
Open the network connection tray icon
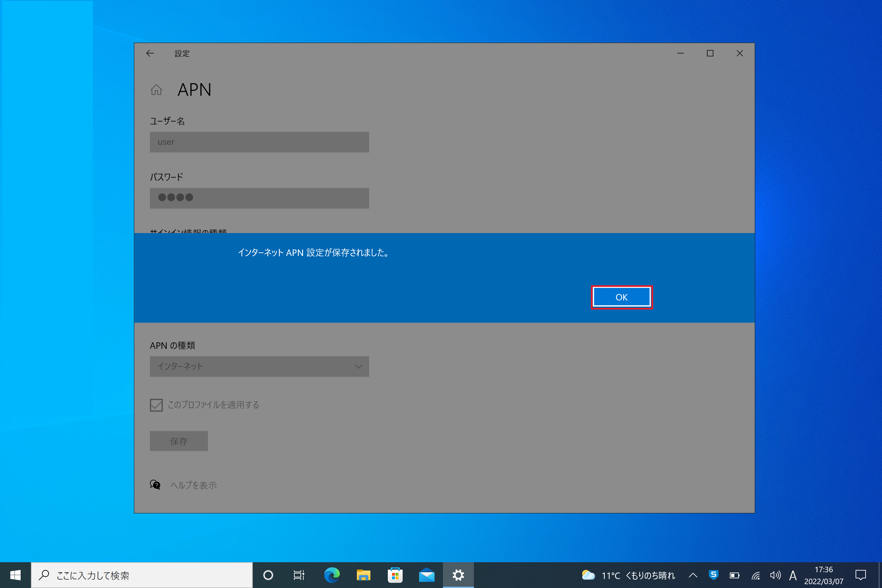[756, 575]
